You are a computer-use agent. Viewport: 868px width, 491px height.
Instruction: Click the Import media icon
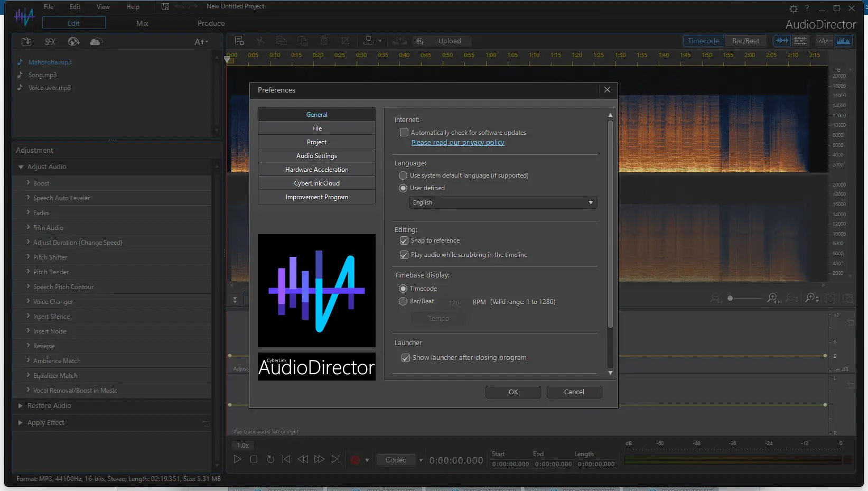[x=26, y=41]
